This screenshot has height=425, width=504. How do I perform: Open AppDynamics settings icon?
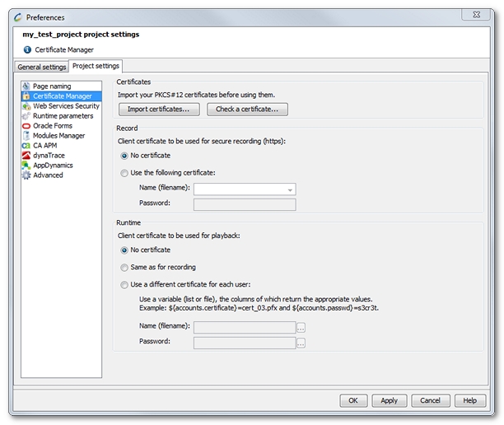pos(26,166)
